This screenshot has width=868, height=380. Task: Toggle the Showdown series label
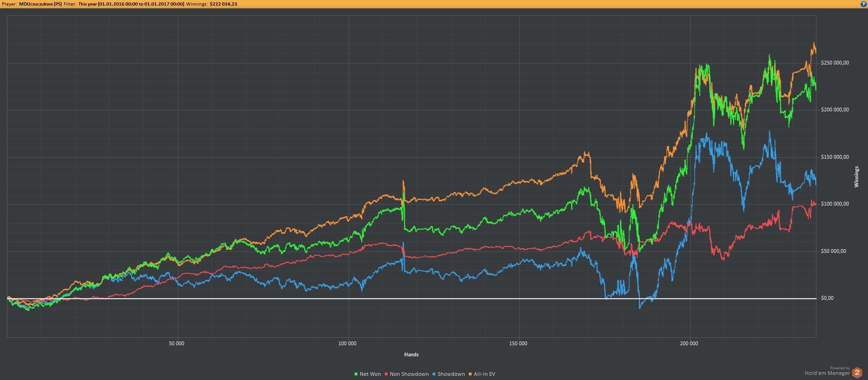pyautogui.click(x=451, y=374)
